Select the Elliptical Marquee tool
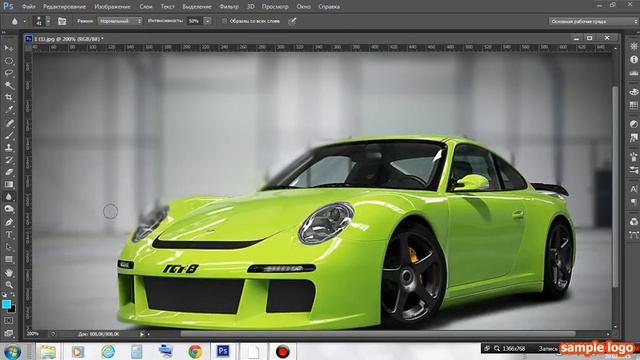Viewport: 640px width, 360px height. click(9, 61)
